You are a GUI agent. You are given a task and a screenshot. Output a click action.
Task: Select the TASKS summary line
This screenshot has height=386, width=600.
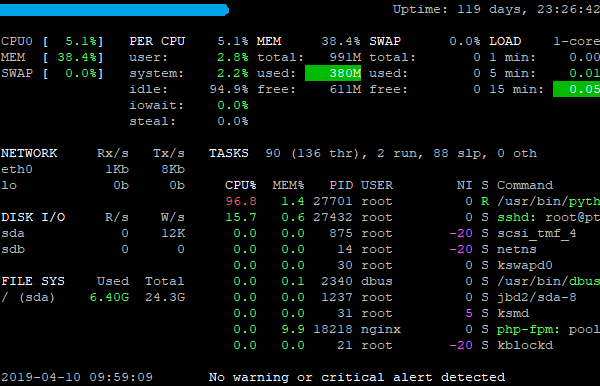[x=373, y=153]
